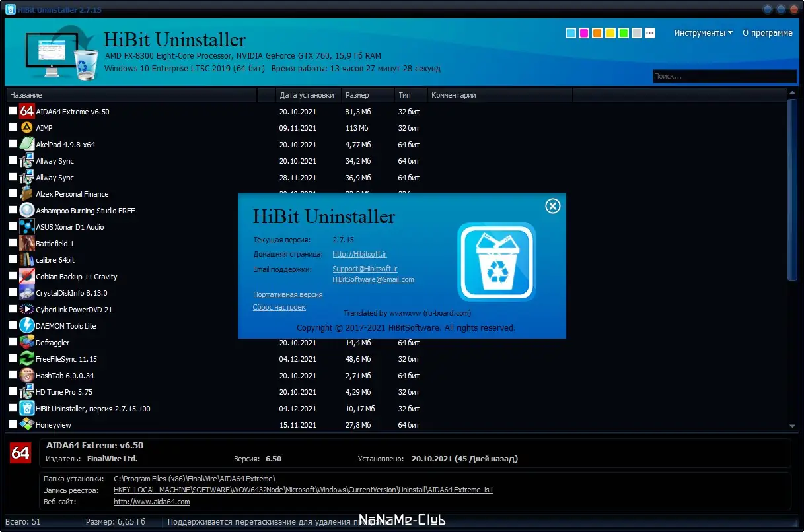The width and height of the screenshot is (804, 532).
Task: Click the Honeyview icon
Action: click(x=26, y=424)
